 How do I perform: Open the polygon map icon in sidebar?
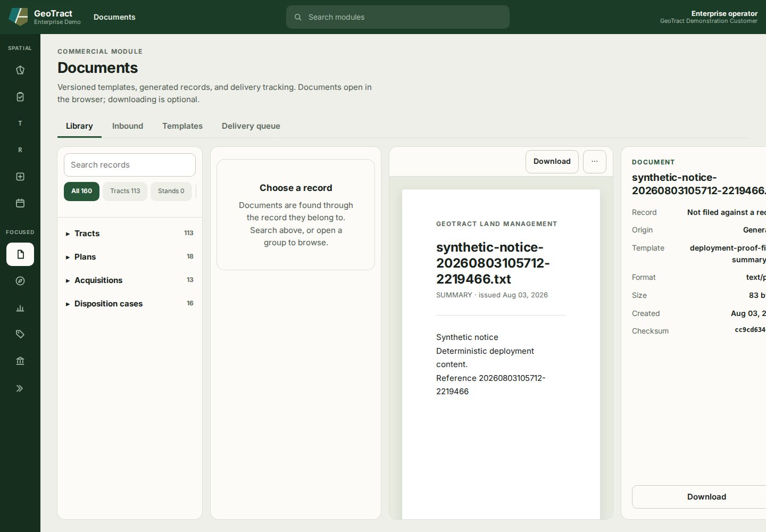click(20, 70)
